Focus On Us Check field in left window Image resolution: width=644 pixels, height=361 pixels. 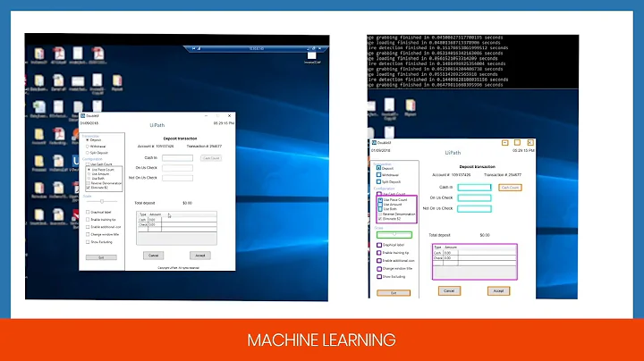[177, 168]
